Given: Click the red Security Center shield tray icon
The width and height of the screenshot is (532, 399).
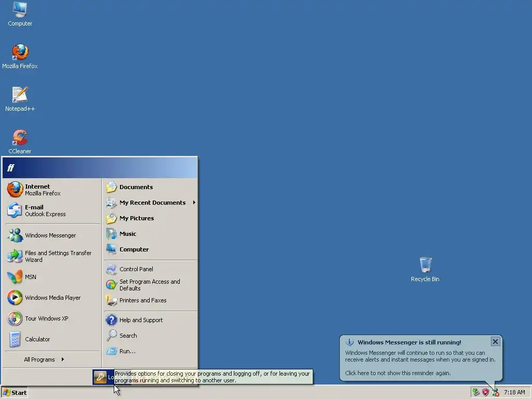Looking at the screenshot, I should coord(486,392).
